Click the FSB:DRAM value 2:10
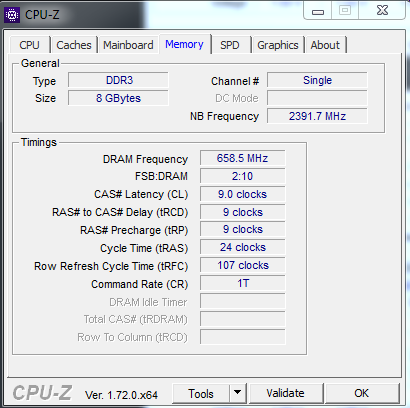 tap(243, 176)
